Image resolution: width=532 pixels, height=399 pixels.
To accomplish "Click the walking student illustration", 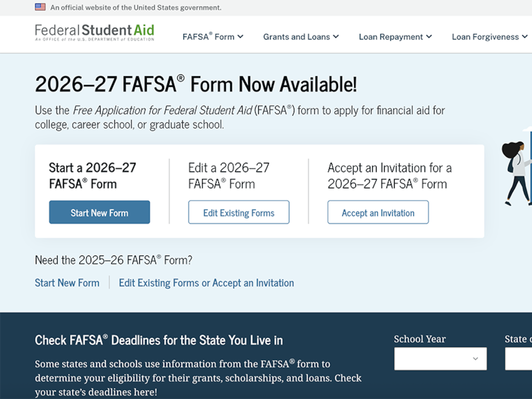I will coord(517,173).
